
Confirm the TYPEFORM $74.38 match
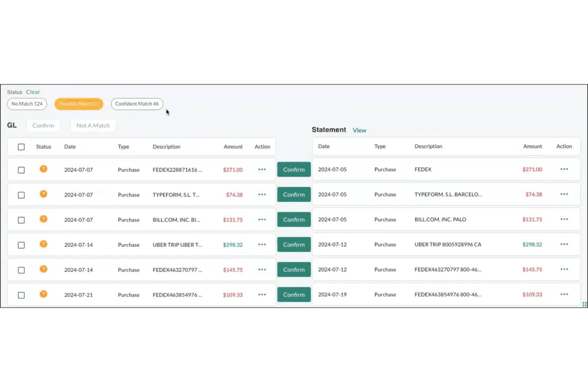tap(294, 195)
